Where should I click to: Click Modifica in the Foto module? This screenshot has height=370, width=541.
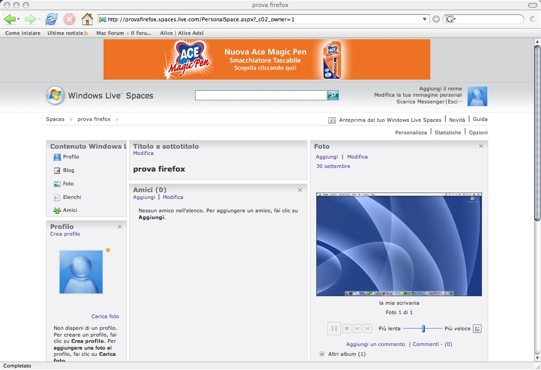pyautogui.click(x=357, y=157)
